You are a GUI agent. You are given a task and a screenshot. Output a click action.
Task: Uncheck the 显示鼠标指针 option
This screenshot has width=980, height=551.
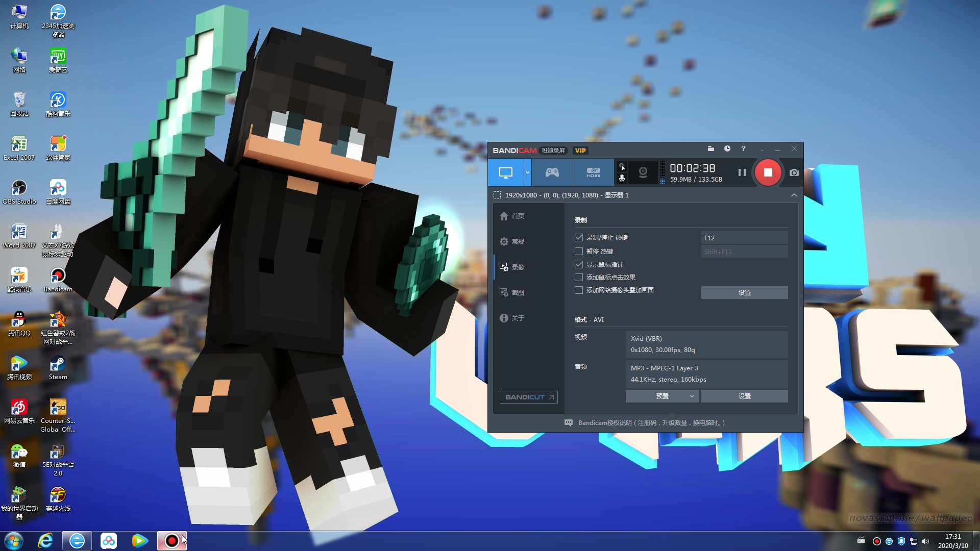coord(579,264)
